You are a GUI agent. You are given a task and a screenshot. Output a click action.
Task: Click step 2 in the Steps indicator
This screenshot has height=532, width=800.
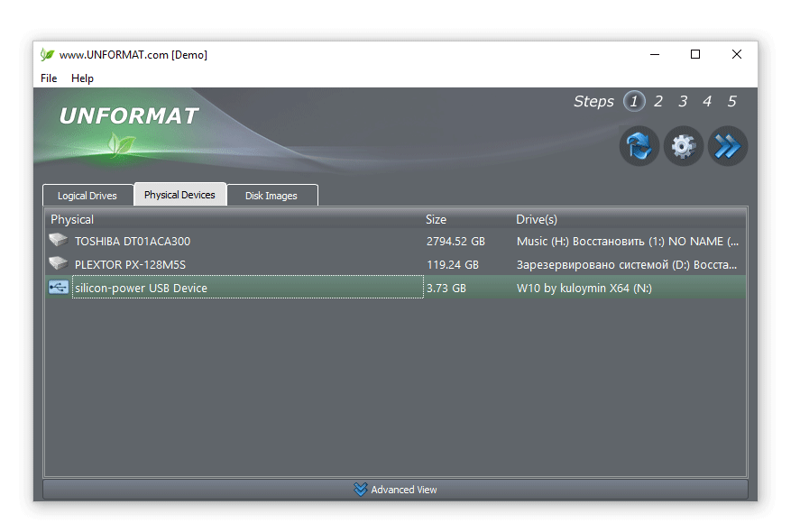[658, 101]
